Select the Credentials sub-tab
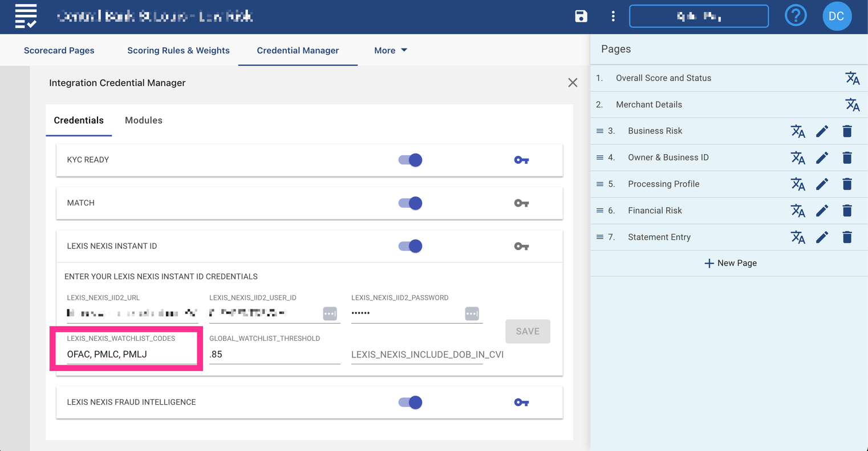Screen dimensions: 868x451 click(79, 120)
